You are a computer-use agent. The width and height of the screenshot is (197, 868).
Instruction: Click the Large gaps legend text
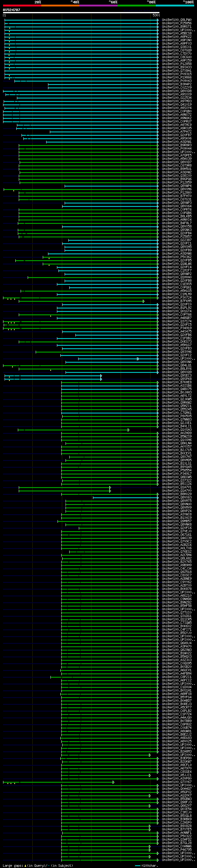tap(37, 865)
